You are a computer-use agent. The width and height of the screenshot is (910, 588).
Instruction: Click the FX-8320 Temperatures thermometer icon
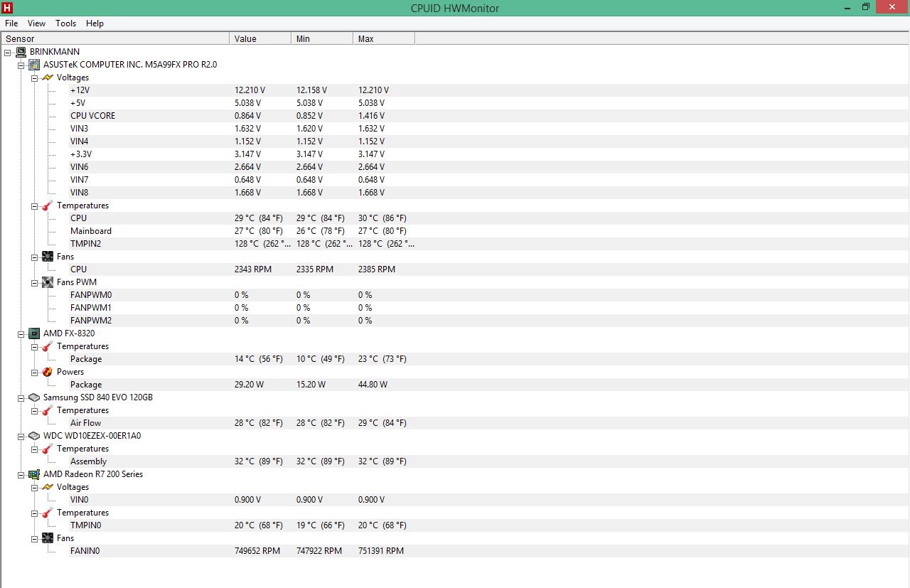point(48,346)
